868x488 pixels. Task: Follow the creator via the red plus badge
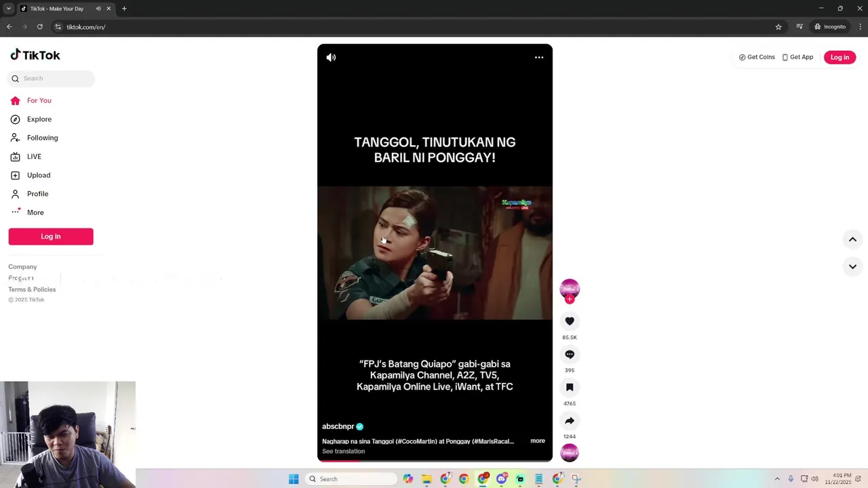570,299
